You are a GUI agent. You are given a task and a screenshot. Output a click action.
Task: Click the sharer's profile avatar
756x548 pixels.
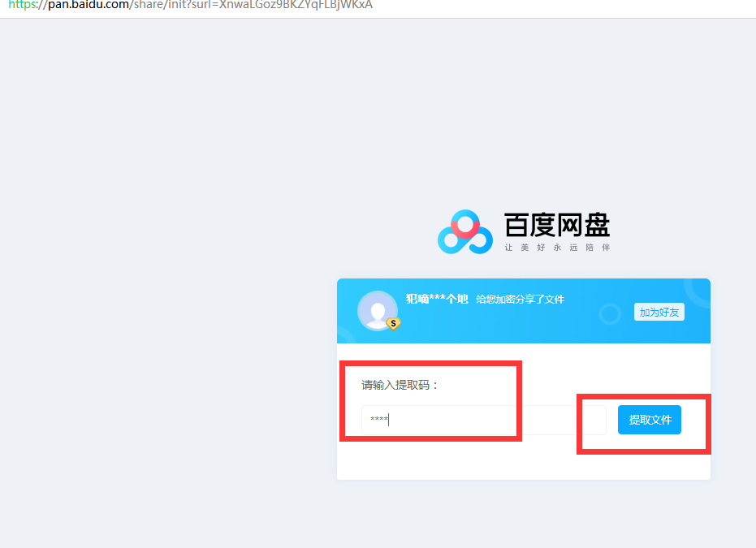[x=378, y=311]
